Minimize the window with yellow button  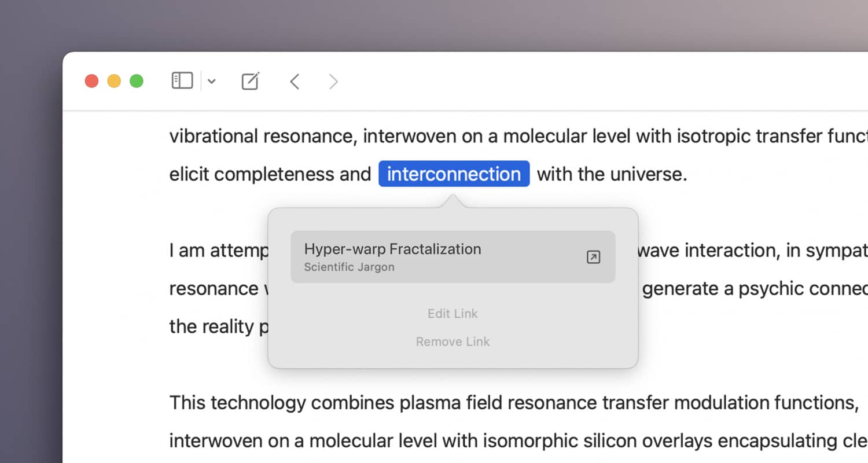point(114,81)
